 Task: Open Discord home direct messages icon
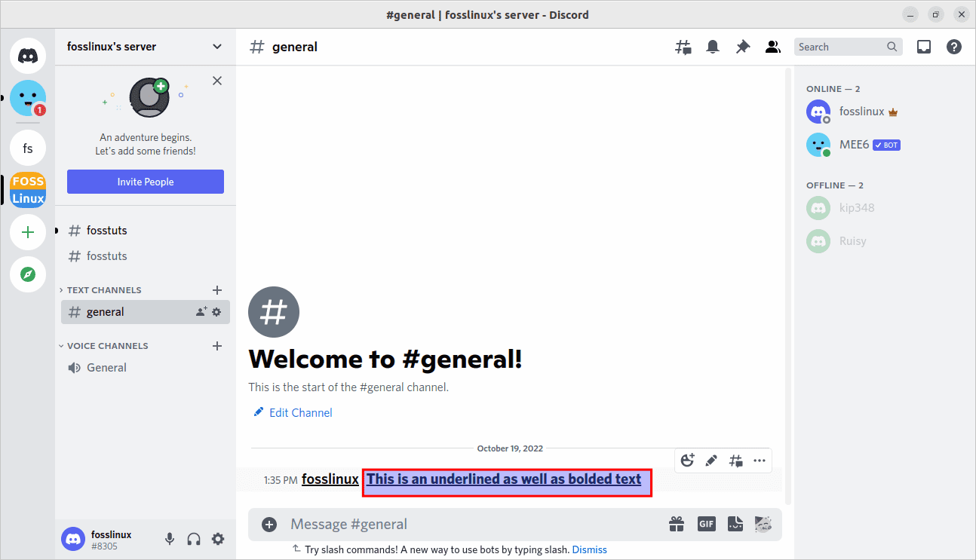click(x=28, y=55)
